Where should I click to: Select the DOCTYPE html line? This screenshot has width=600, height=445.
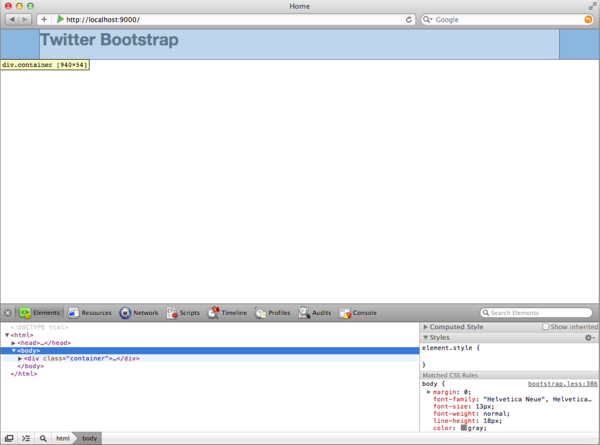(39, 327)
